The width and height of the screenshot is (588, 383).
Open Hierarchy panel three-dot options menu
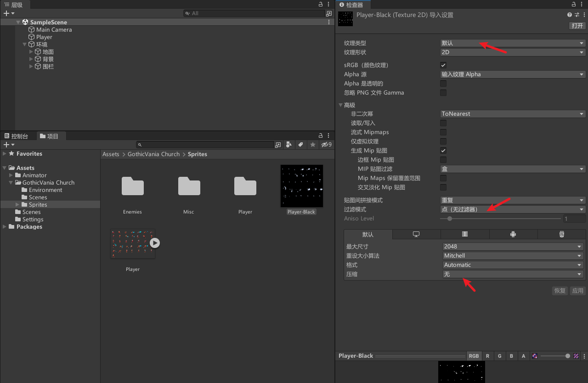329,4
